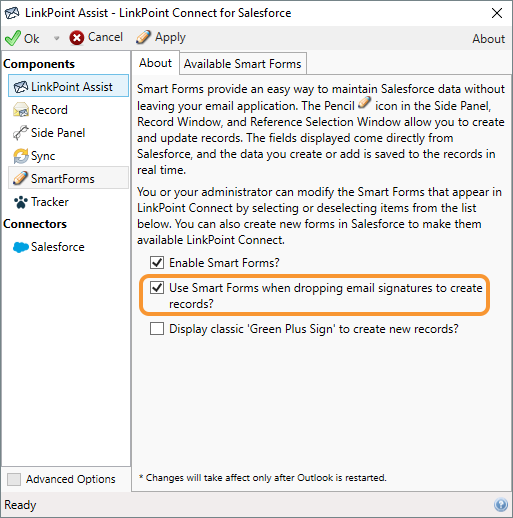The height and width of the screenshot is (518, 513).
Task: Click the Apply pencil icon
Action: (143, 37)
